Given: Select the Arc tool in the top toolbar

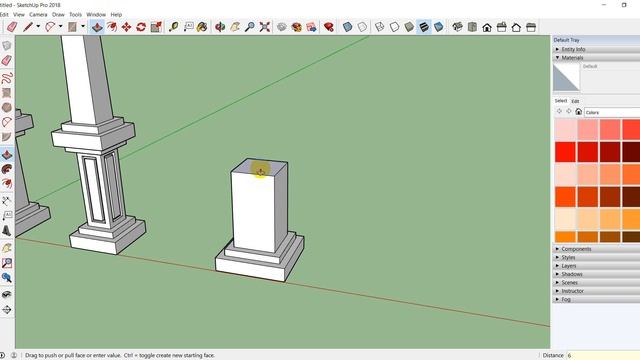Looking at the screenshot, I should coord(50,27).
